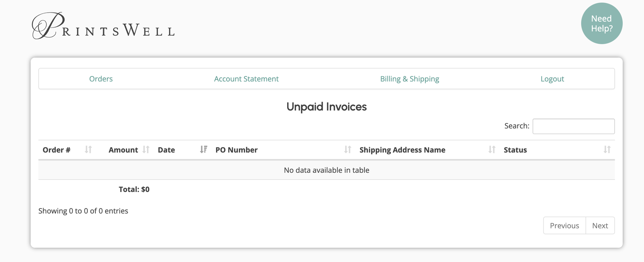This screenshot has height=262, width=644.
Task: Switch to Billing & Shipping
Action: (409, 79)
